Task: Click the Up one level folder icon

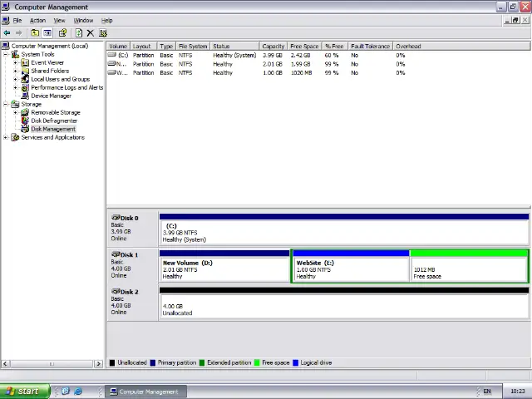Action: point(35,33)
